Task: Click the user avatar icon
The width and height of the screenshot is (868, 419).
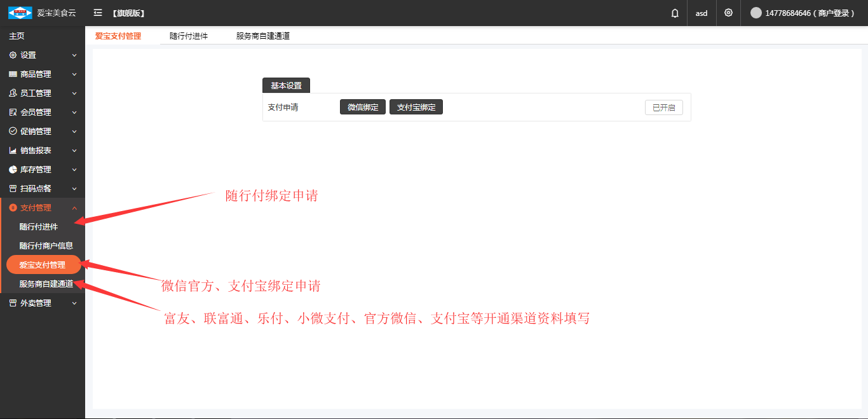Action: [756, 13]
